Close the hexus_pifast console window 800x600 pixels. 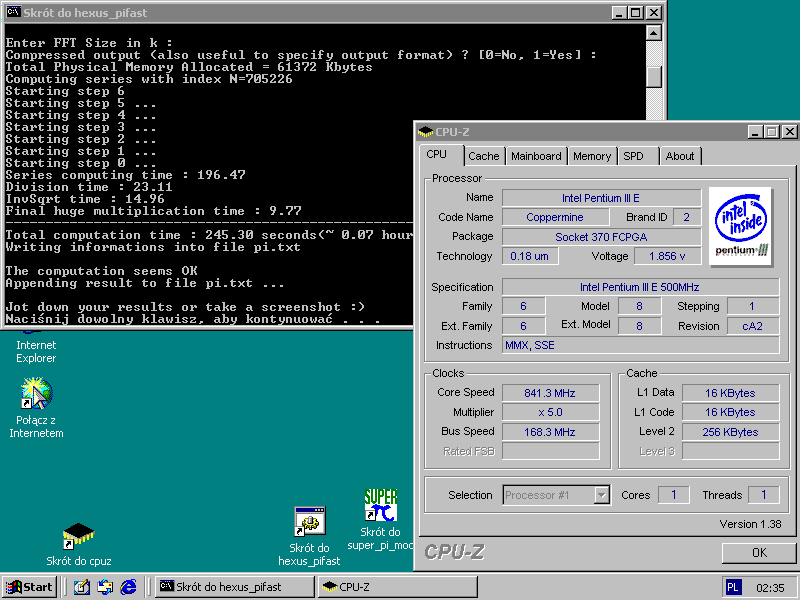pos(654,13)
